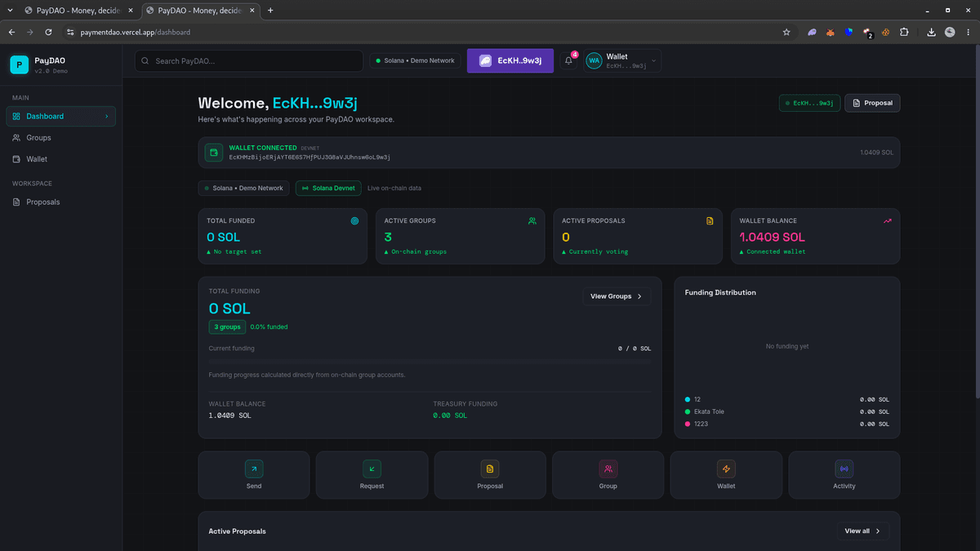Go back in browser
Screen dimensions: 980x551
pos(11,32)
